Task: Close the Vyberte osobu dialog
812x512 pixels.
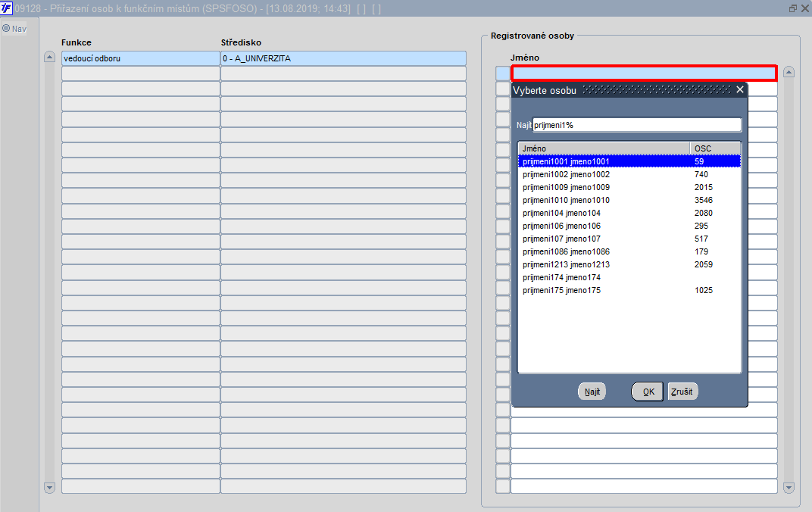Action: tap(739, 89)
